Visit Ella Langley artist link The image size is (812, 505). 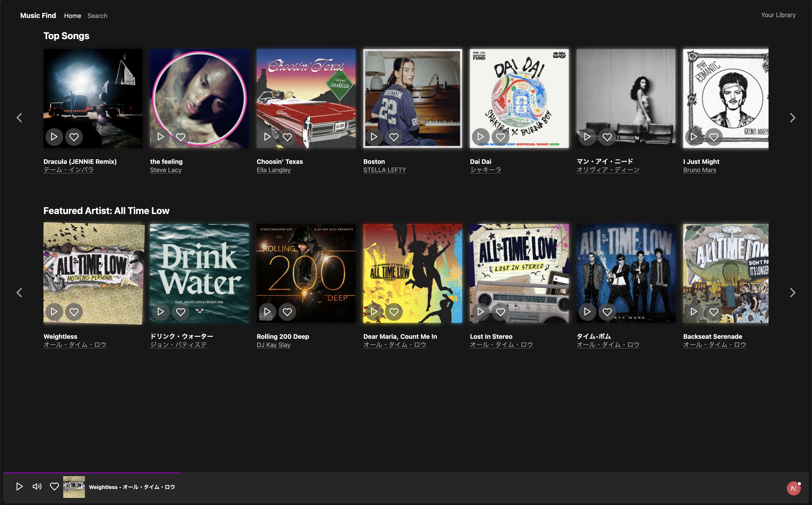coord(273,170)
